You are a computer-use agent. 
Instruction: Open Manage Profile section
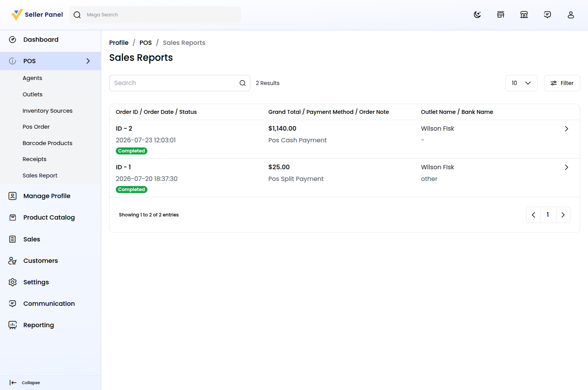point(47,196)
